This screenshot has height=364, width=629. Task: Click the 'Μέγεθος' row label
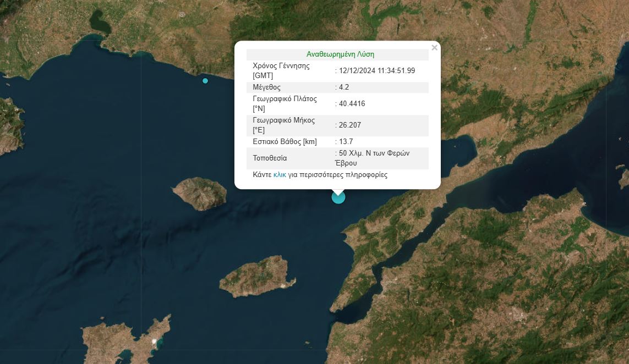267,87
